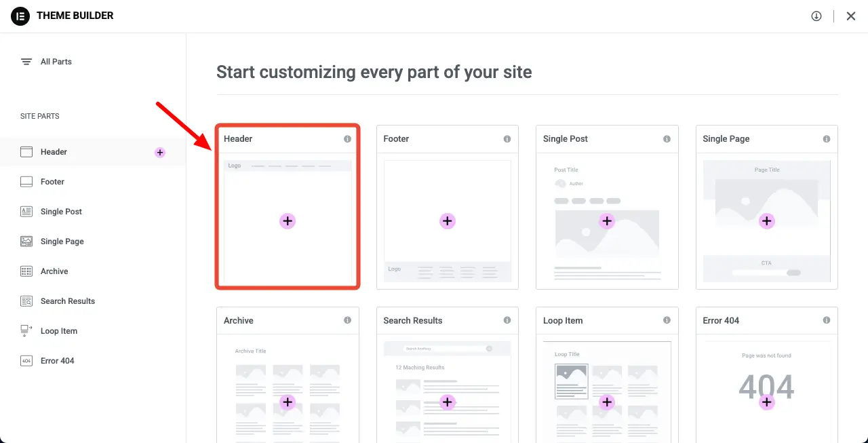Select Error 404 sidebar item

pos(57,361)
